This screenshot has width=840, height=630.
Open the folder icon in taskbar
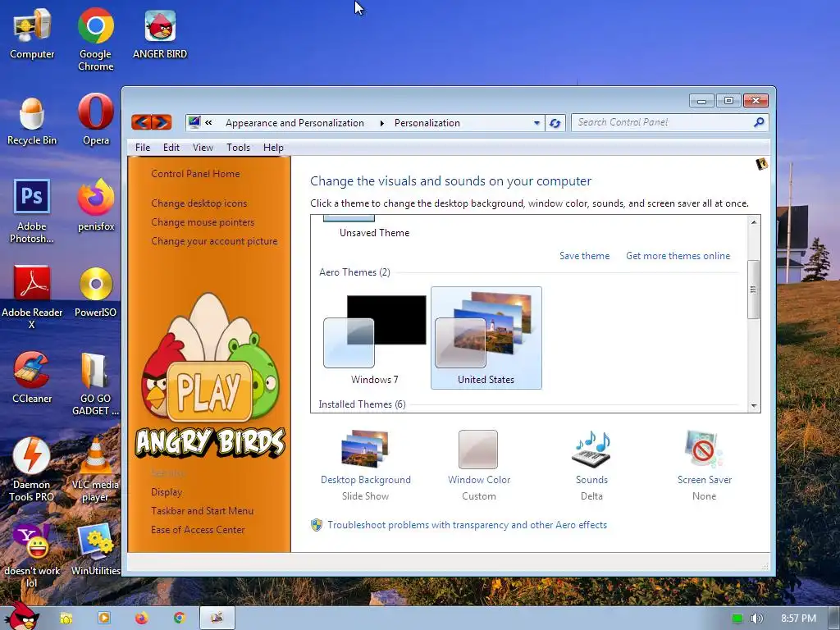tap(66, 619)
